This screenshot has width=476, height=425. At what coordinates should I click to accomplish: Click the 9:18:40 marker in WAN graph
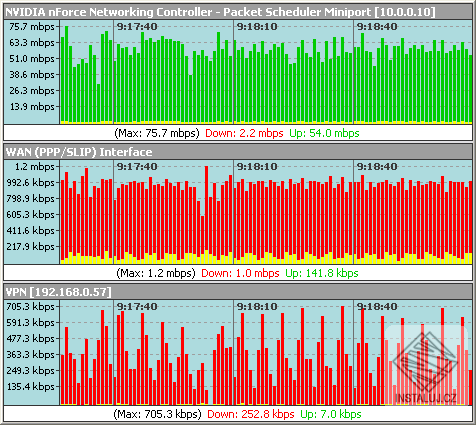coord(377,167)
